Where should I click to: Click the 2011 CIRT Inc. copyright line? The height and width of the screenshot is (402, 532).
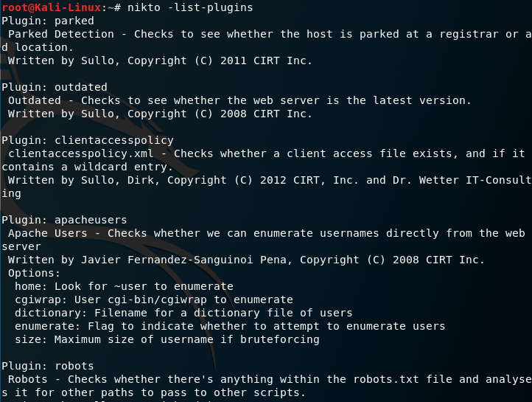[x=161, y=60]
